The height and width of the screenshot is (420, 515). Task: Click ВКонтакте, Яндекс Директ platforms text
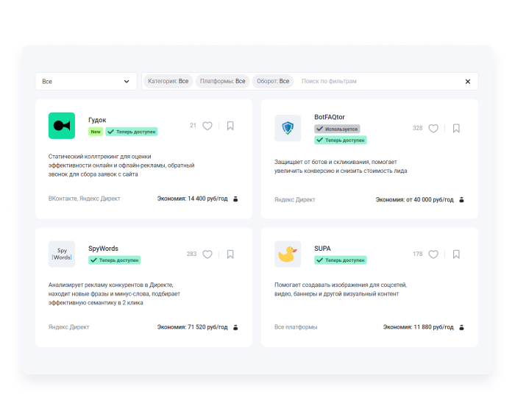click(x=85, y=199)
